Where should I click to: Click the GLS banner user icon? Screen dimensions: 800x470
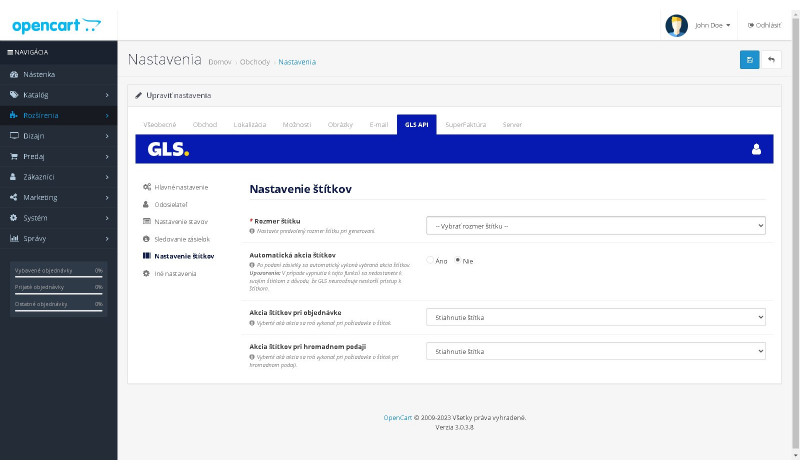pos(756,149)
